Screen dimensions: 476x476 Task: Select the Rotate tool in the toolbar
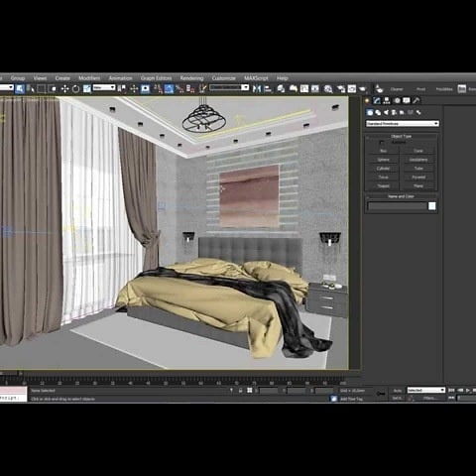(x=75, y=88)
